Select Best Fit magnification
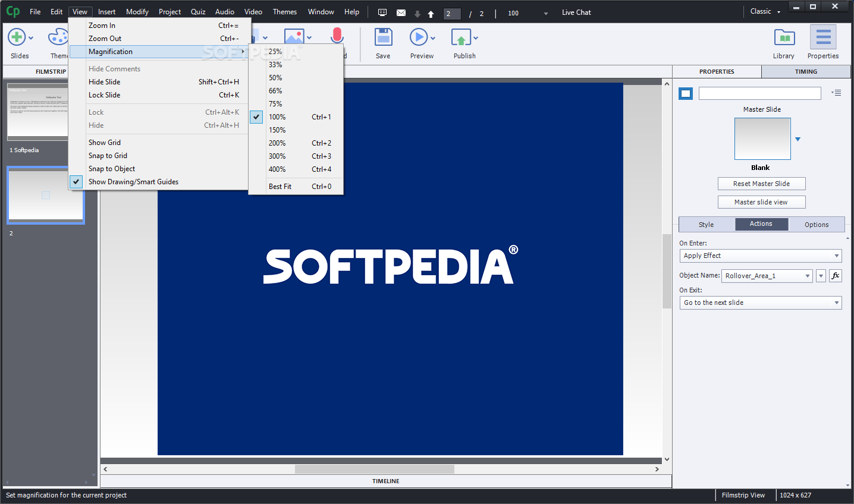This screenshot has height=504, width=854. pos(296,187)
